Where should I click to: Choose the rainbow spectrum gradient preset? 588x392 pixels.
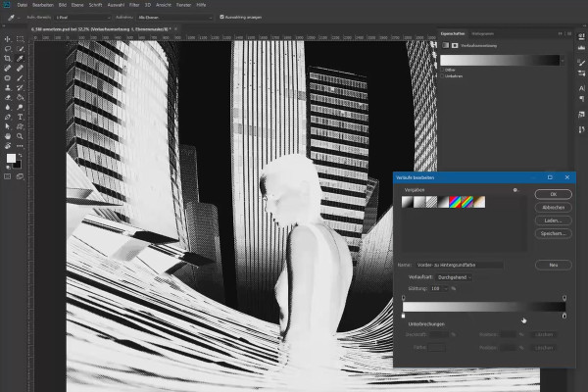click(455, 202)
